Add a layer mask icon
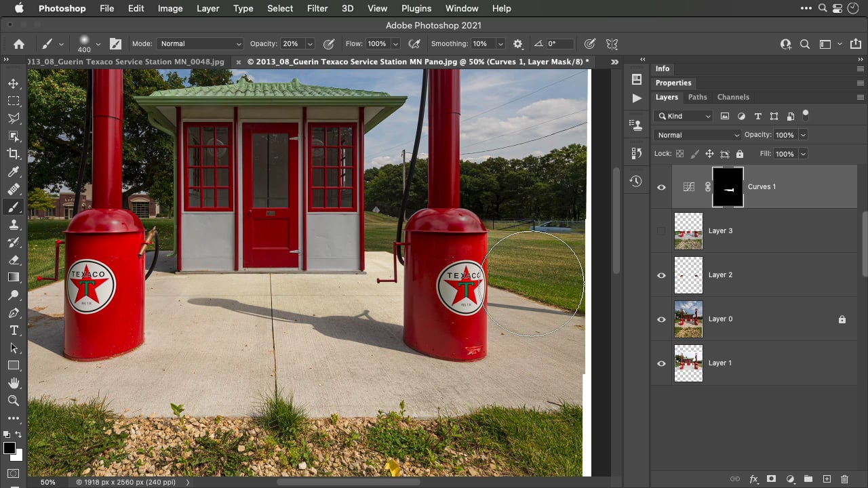This screenshot has width=868, height=488. pos(772,479)
